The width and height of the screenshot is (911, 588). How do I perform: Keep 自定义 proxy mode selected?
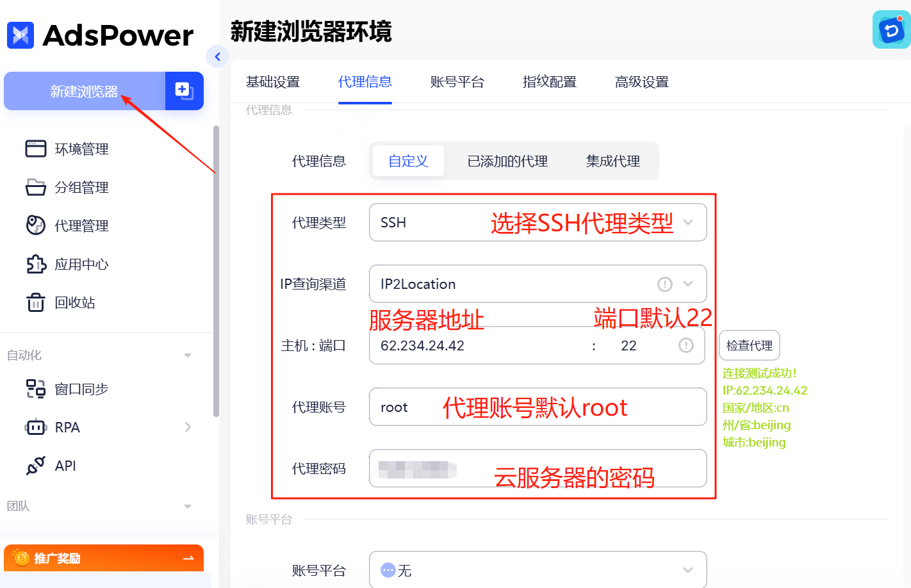coord(407,161)
